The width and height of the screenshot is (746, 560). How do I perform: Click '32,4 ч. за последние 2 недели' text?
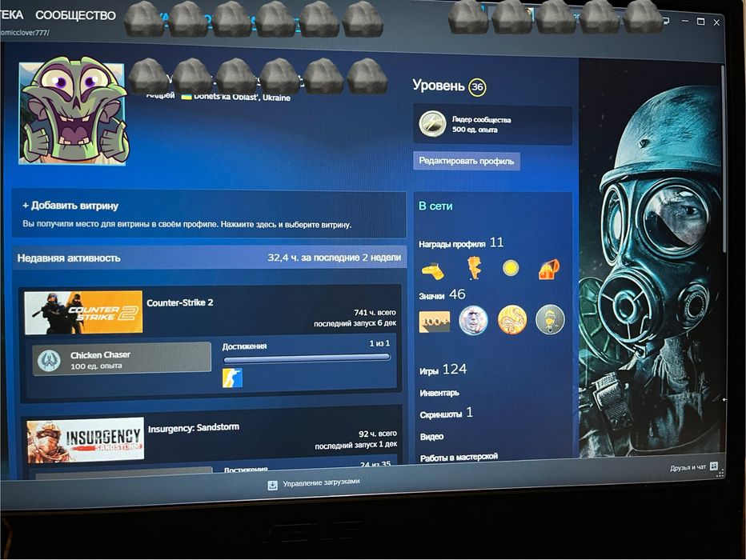pos(334,258)
